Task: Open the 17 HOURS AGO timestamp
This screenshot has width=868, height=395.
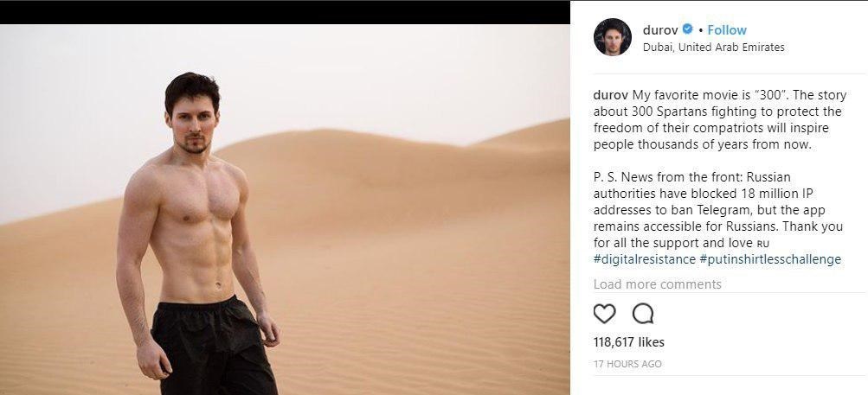Action: pyautogui.click(x=627, y=364)
